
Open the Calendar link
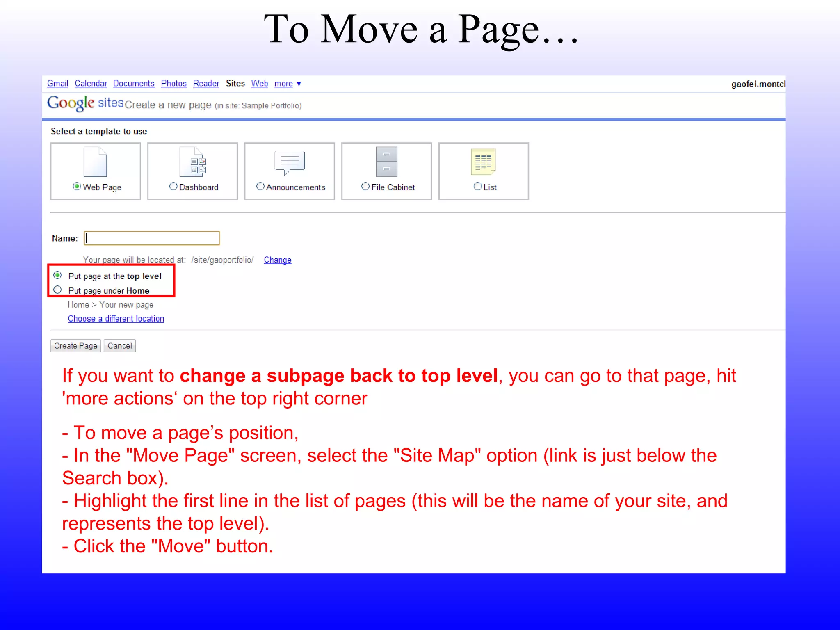91,84
